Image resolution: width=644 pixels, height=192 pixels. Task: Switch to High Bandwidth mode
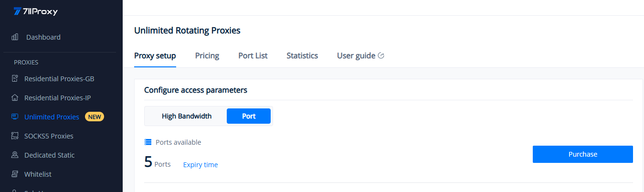[187, 116]
